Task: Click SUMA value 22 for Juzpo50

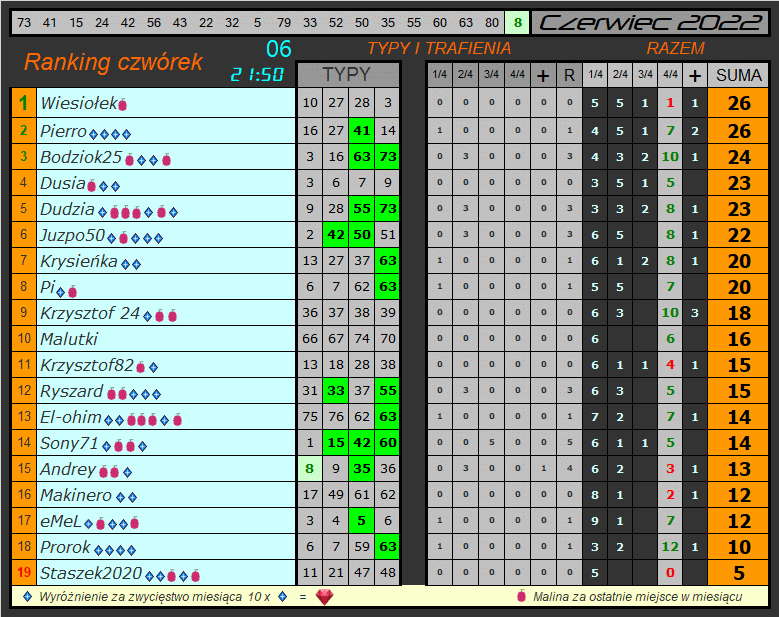Action: [738, 235]
